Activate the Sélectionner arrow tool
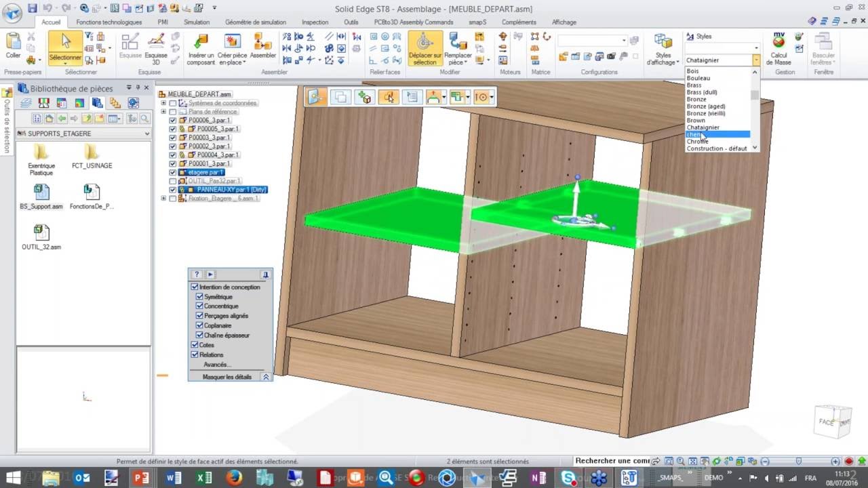868x488 pixels. (66, 47)
